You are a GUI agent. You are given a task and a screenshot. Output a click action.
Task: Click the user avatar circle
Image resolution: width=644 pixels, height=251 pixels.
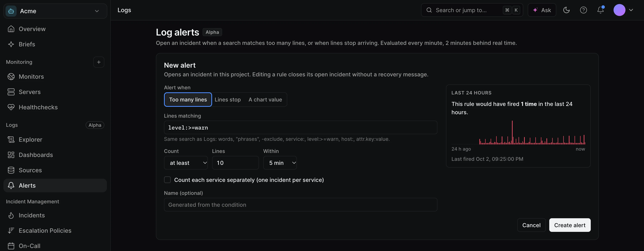pos(619,10)
